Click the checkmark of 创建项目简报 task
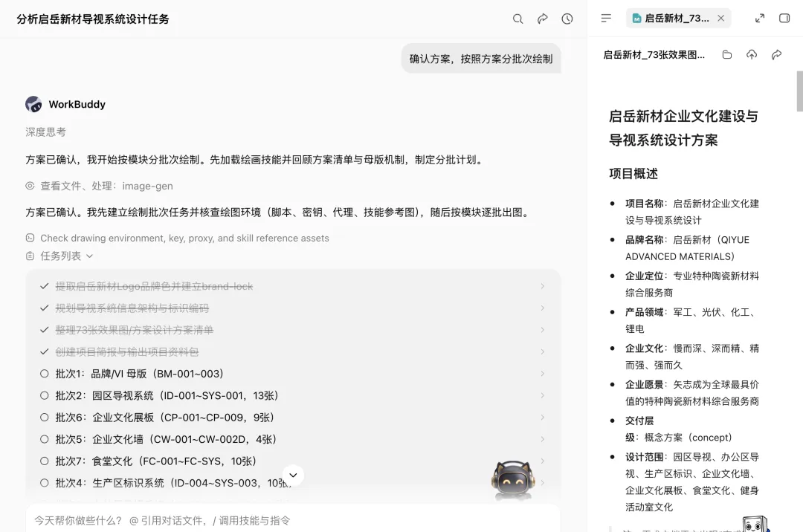803x532 pixels. tap(45, 352)
